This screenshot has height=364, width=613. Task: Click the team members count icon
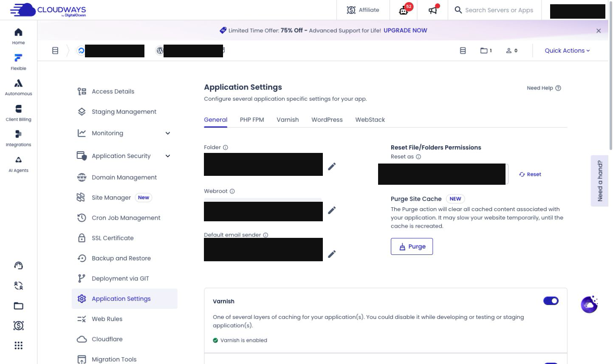tap(511, 51)
